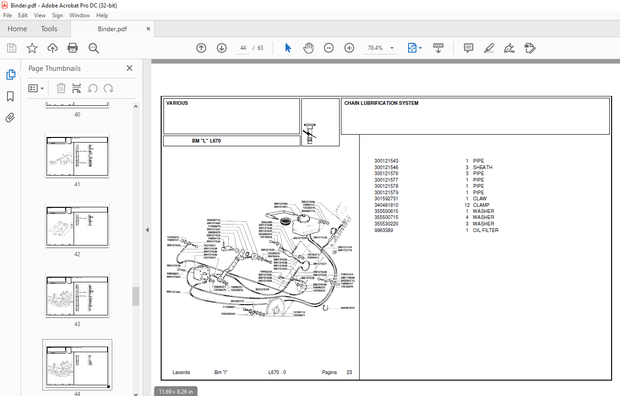The image size is (620, 396).
Task: Click thumbnails panel scrollbar handle
Action: click(136, 296)
